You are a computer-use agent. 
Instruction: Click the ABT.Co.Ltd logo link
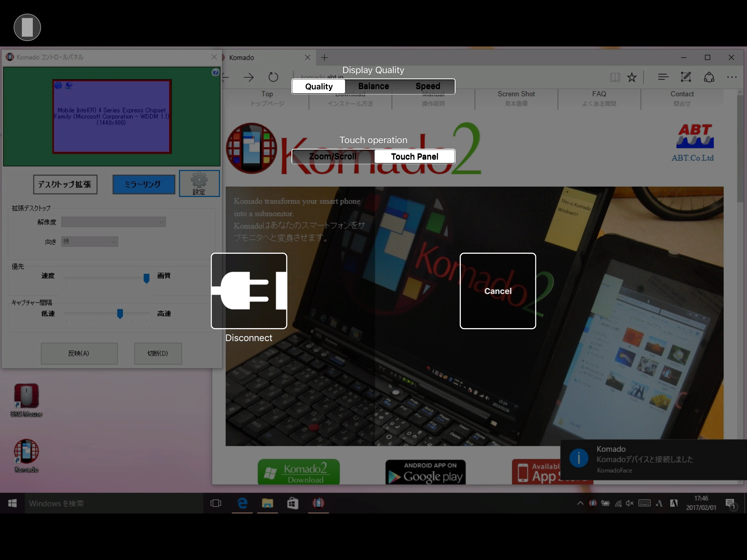(x=693, y=143)
